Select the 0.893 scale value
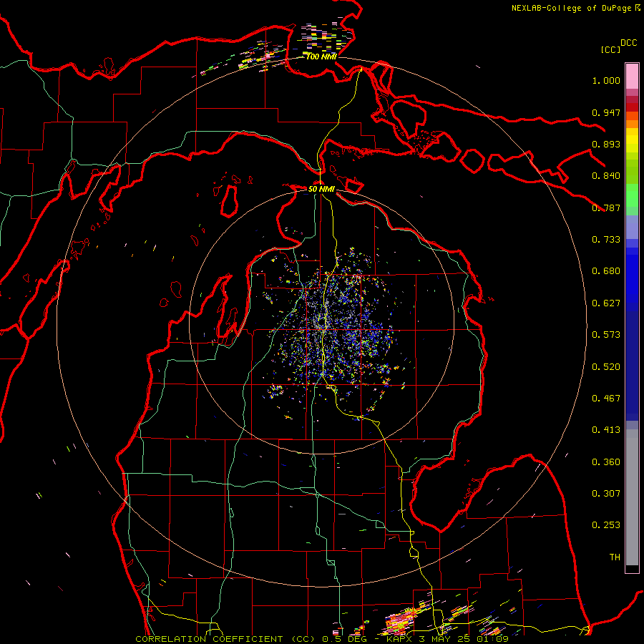644x644 pixels. (x=606, y=144)
